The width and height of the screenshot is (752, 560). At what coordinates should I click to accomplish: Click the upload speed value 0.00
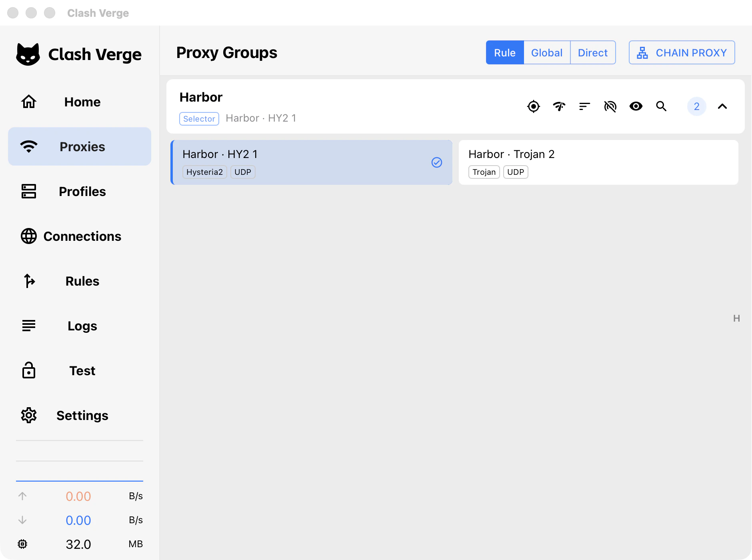[78, 496]
